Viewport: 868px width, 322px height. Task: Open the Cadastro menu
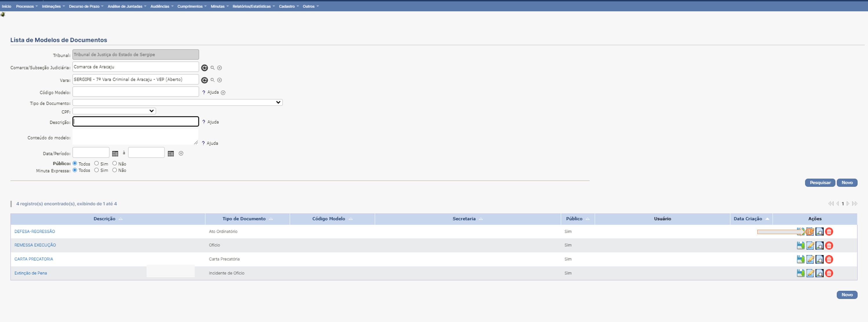point(289,6)
